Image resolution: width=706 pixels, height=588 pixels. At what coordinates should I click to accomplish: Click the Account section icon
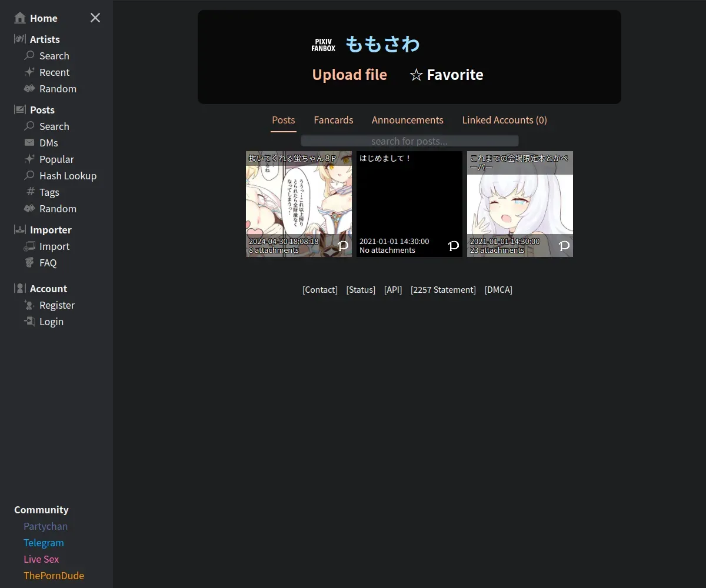[x=20, y=288]
